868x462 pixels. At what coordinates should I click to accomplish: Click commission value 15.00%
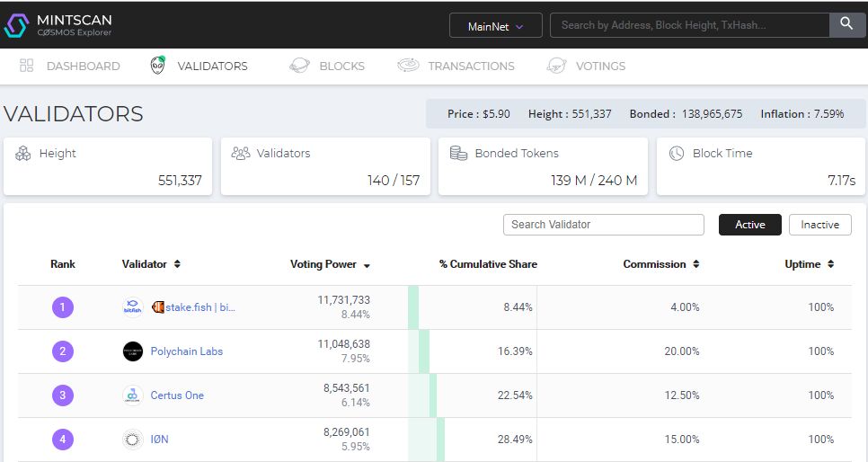pyautogui.click(x=682, y=440)
